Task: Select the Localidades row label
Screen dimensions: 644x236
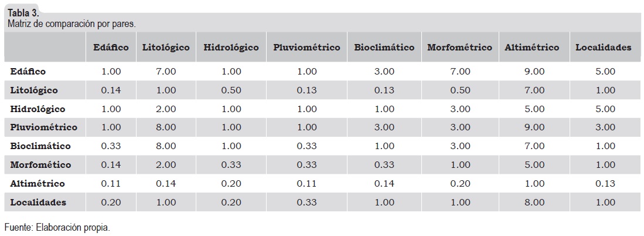Action: pyautogui.click(x=38, y=203)
